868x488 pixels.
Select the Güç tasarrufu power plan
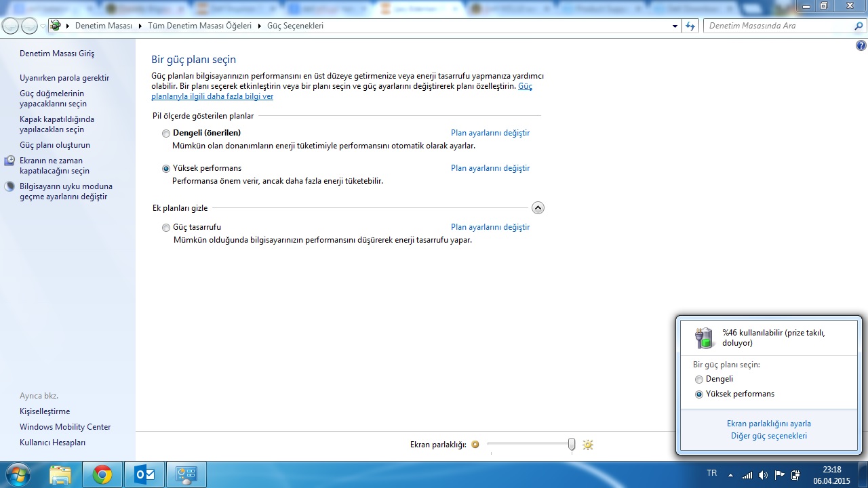coord(166,228)
